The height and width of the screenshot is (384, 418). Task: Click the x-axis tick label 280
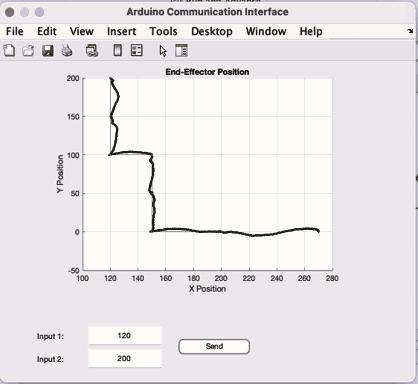[x=332, y=278]
